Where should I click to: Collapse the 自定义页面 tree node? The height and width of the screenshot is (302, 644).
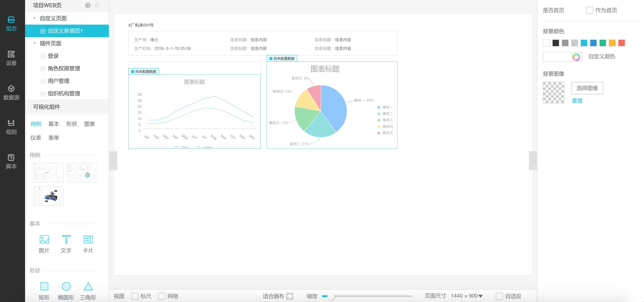(x=34, y=18)
